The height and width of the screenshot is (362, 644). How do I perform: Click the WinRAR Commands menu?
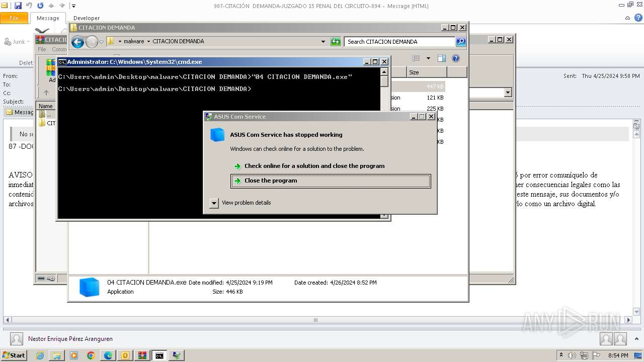pyautogui.click(x=59, y=49)
